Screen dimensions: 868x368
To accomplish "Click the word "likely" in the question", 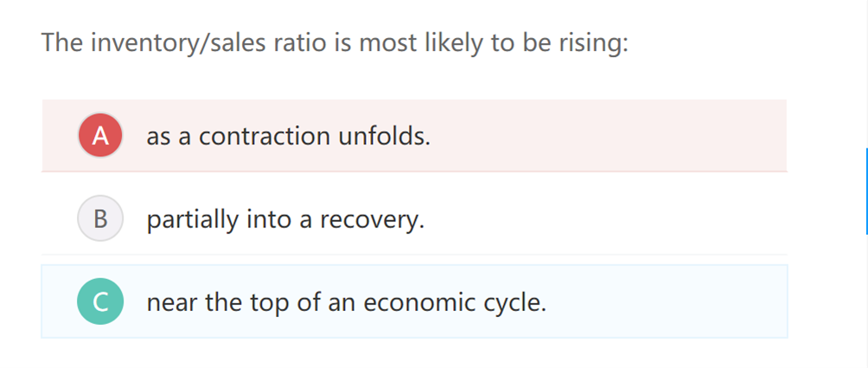I will point(456,42).
